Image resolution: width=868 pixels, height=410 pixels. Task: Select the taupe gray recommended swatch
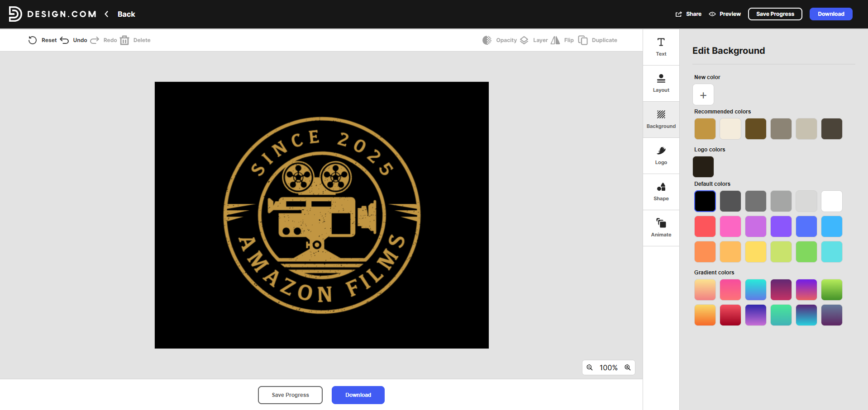(x=781, y=129)
